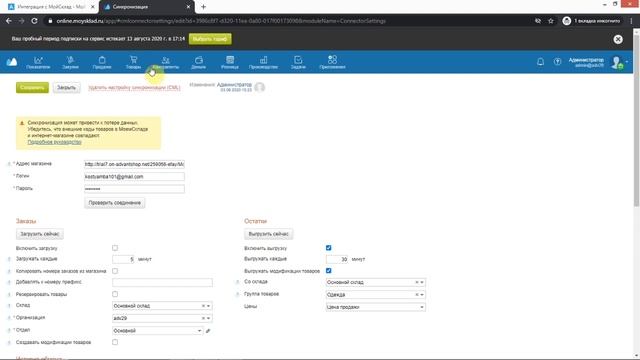Reload the browser page
This screenshot has width=640, height=360.
click(34, 21)
